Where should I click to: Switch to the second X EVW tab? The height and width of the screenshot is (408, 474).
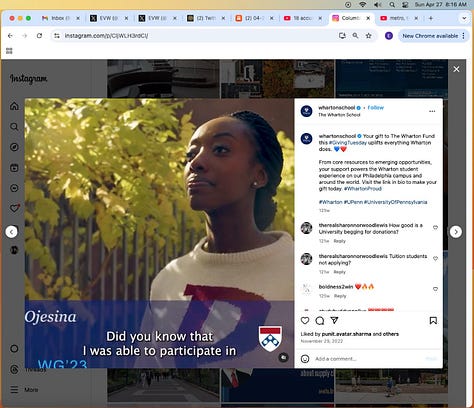pyautogui.click(x=157, y=18)
